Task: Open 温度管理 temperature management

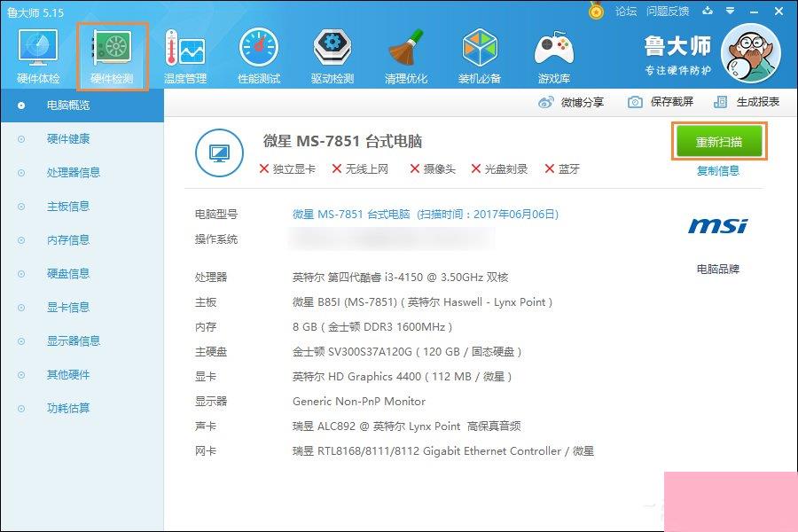Action: [x=185, y=56]
